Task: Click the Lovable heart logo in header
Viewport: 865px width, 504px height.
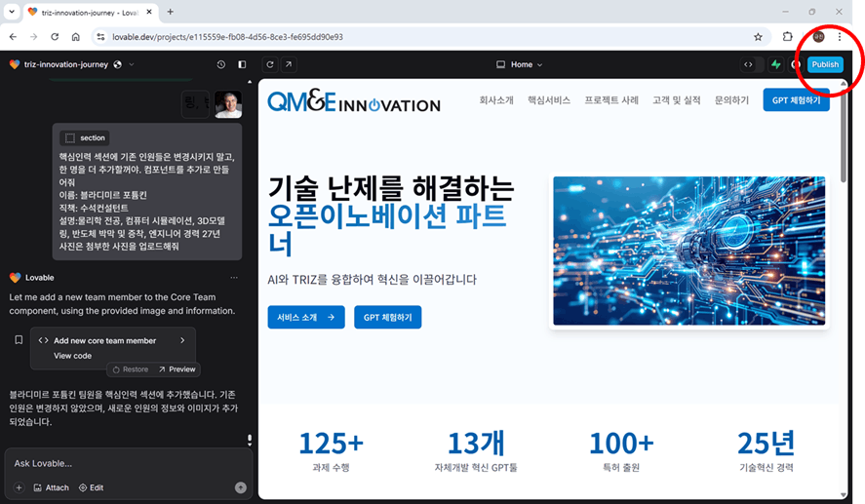Action: [x=15, y=64]
